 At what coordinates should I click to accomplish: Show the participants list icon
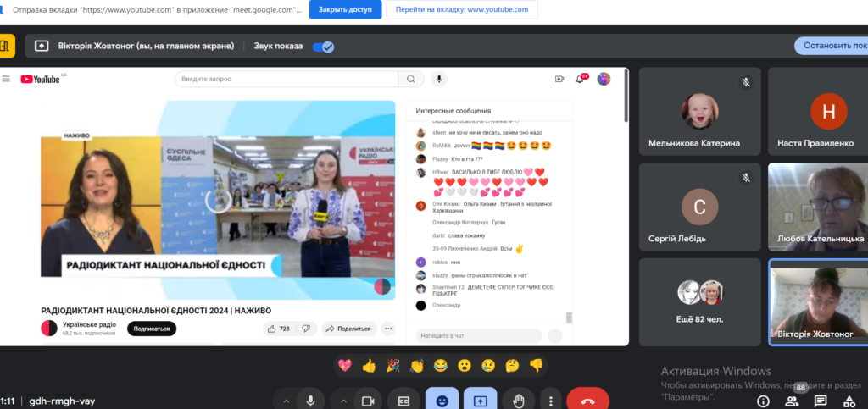coord(792,401)
